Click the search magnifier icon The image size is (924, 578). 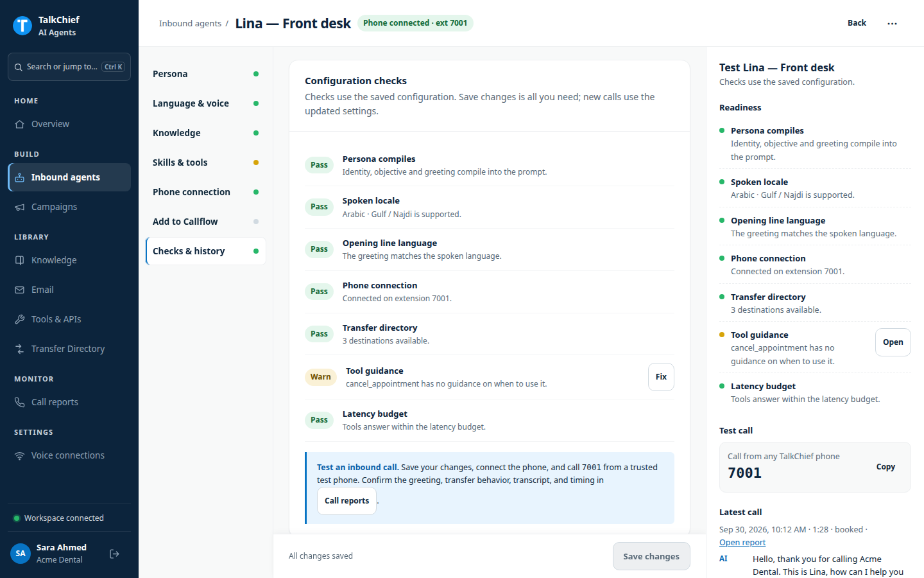click(x=19, y=67)
